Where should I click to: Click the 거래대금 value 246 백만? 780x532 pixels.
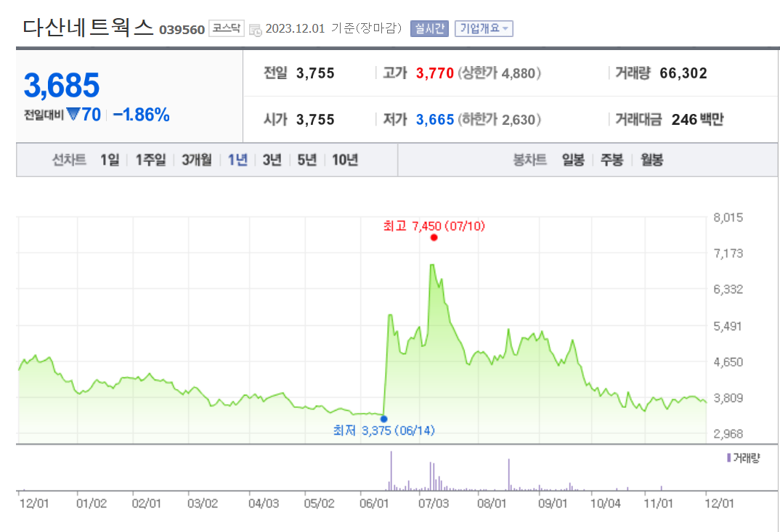tap(697, 120)
